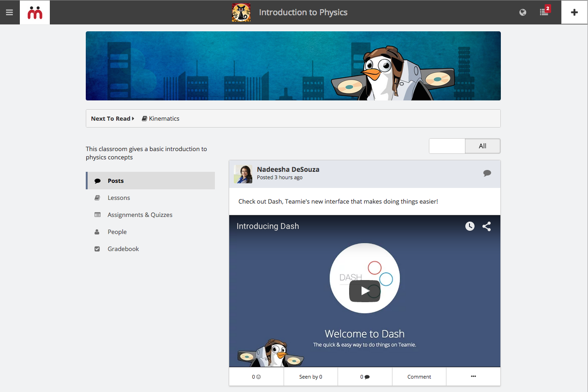
Task: Click the smiley reaction count button
Action: click(x=256, y=377)
